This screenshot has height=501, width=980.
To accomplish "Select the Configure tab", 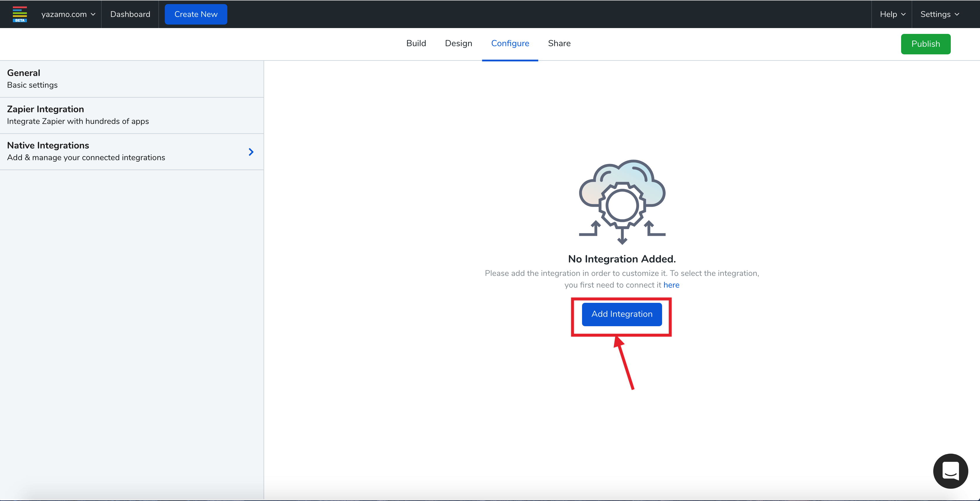I will (x=510, y=43).
